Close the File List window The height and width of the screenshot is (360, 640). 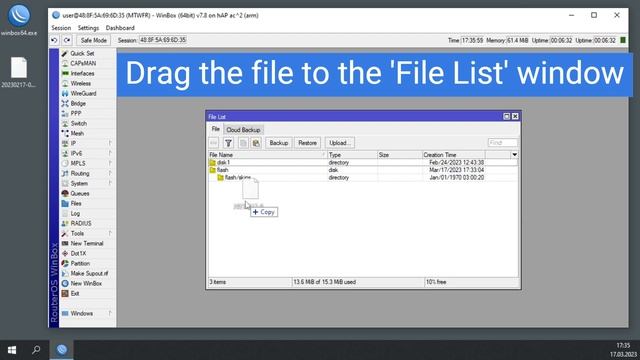[x=515, y=116]
